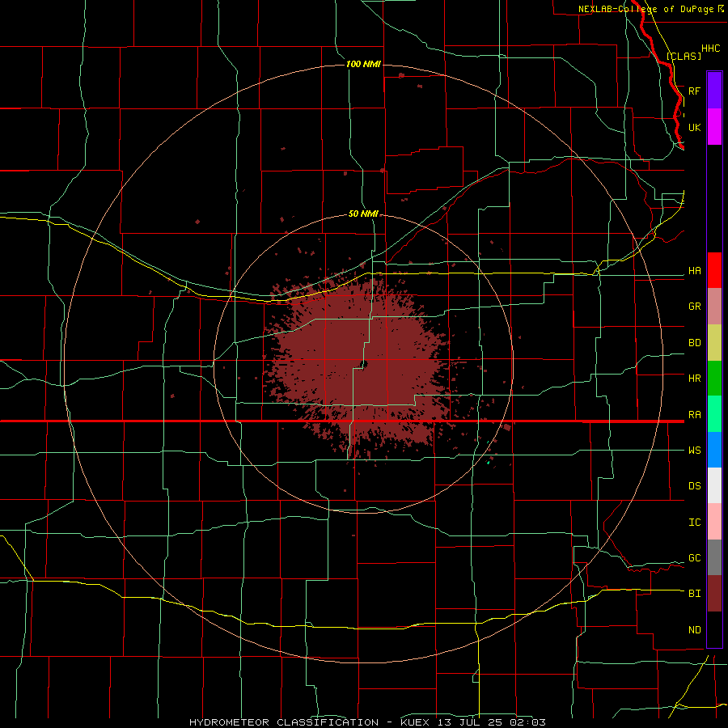The height and width of the screenshot is (728, 728).
Task: Click the BD yellow color swatch
Action: coord(714,343)
